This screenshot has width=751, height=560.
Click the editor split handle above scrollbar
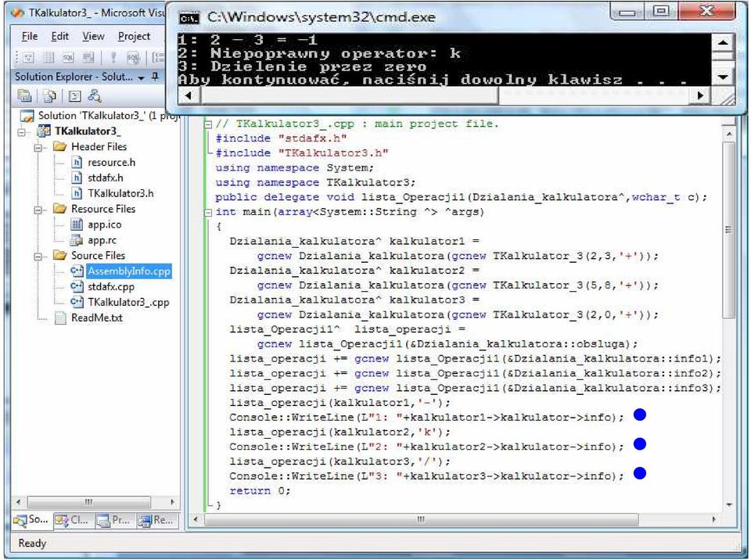pyautogui.click(x=729, y=122)
